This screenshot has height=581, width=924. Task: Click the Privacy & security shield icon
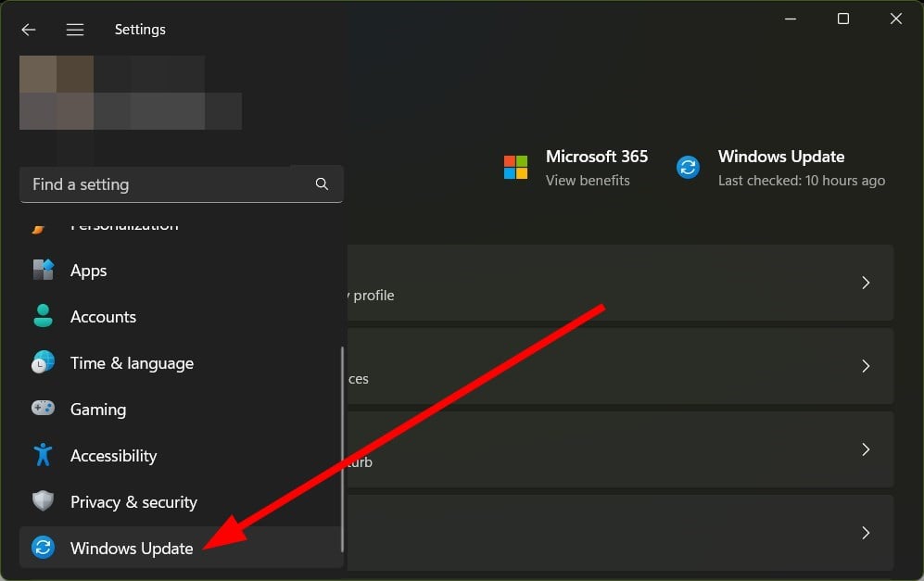43,501
